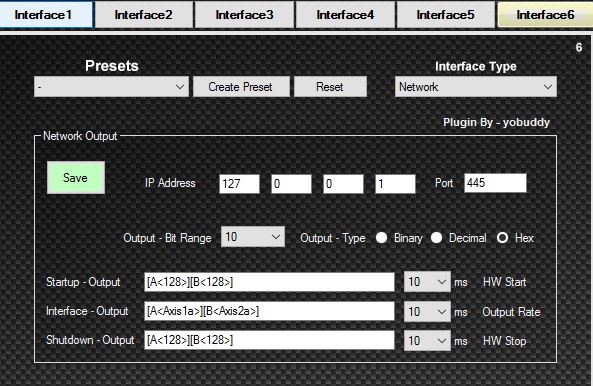593x386 pixels.
Task: Click the 'Output Rate' label
Action: tap(511, 312)
